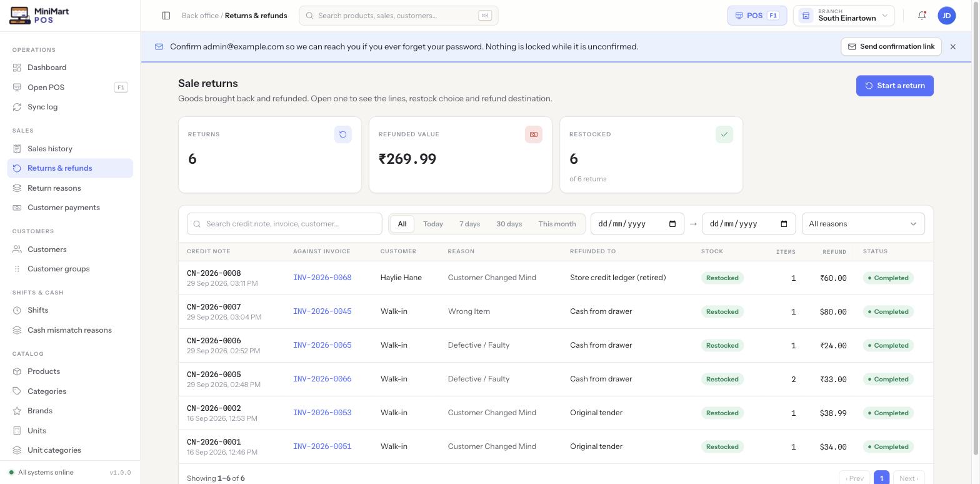
Task: Click the Sync log sidebar icon
Action: pos(17,107)
